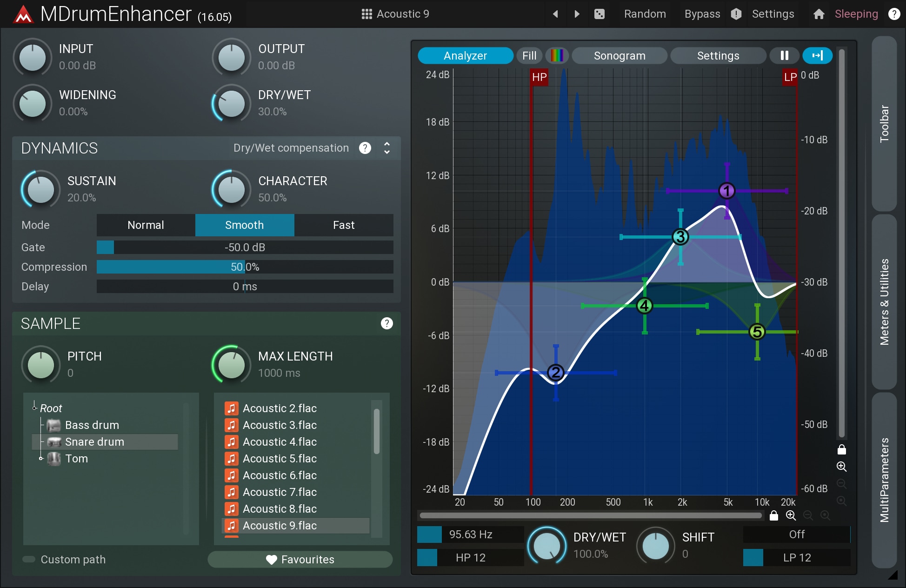
Task: Click the blue arrow-to-bar analyzer button
Action: [818, 56]
